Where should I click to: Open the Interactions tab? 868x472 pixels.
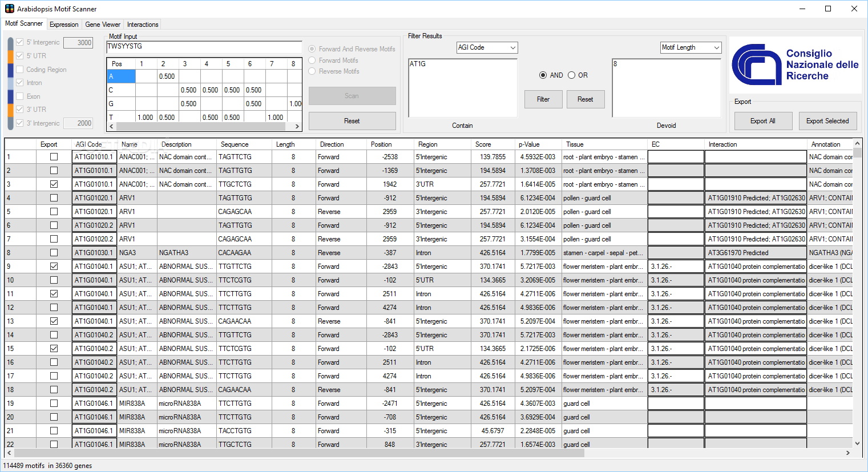[x=143, y=25]
